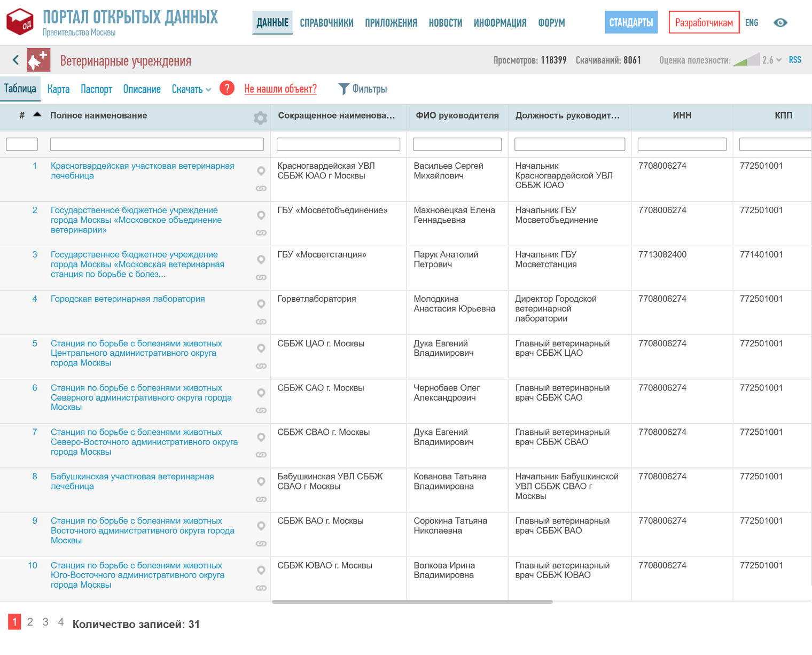The image size is (812, 655).
Task: Click the usefulness rating triangle indicator
Action: tap(747, 59)
